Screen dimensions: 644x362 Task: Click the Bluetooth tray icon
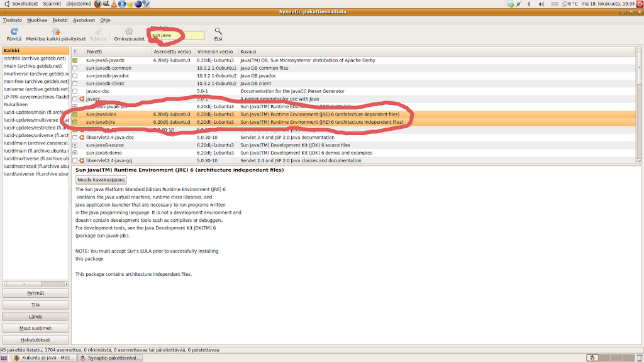point(529,4)
